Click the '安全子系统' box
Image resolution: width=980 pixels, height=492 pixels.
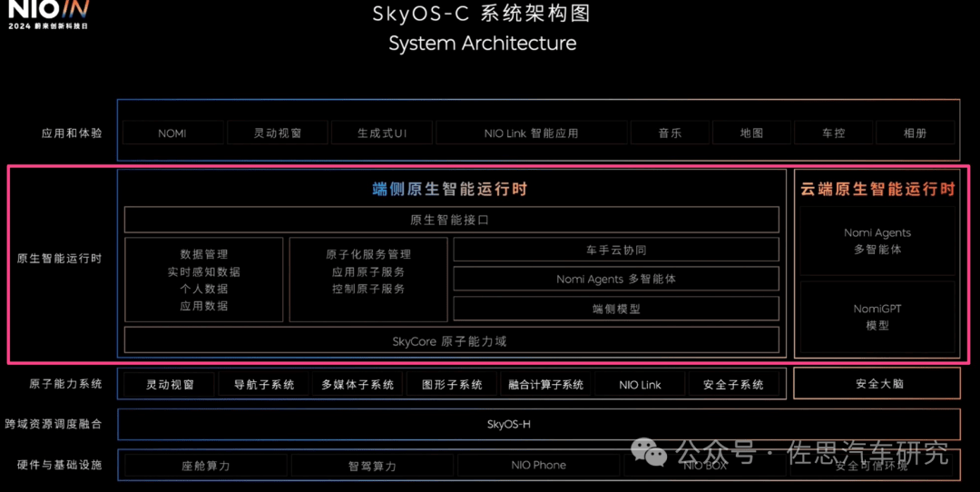[x=734, y=385]
